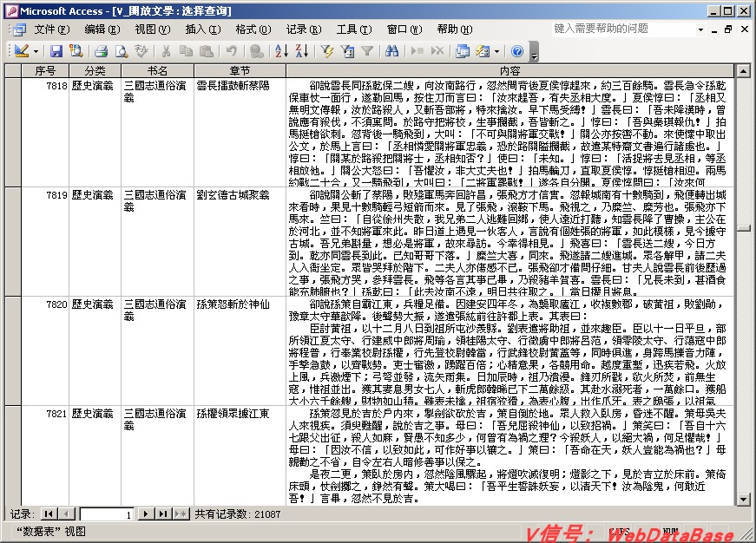Open the 工具 menu
The height and width of the screenshot is (543, 756).
pyautogui.click(x=354, y=29)
